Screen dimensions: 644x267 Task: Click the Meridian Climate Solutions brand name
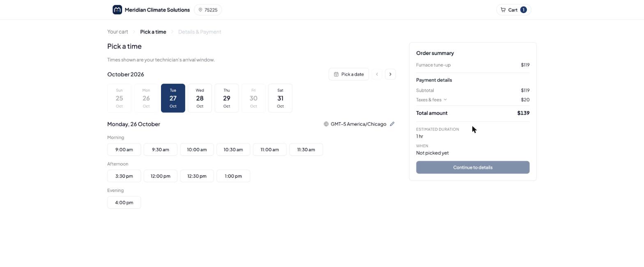[x=157, y=10]
